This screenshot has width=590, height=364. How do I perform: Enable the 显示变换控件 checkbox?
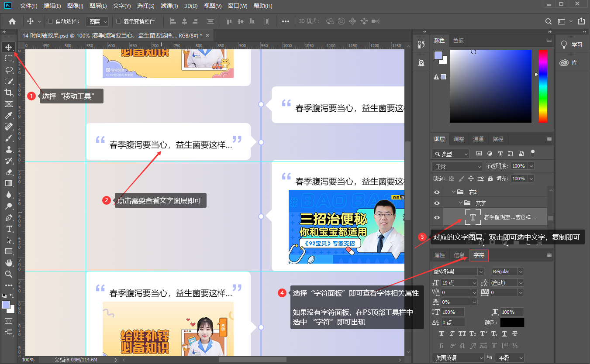(x=118, y=21)
